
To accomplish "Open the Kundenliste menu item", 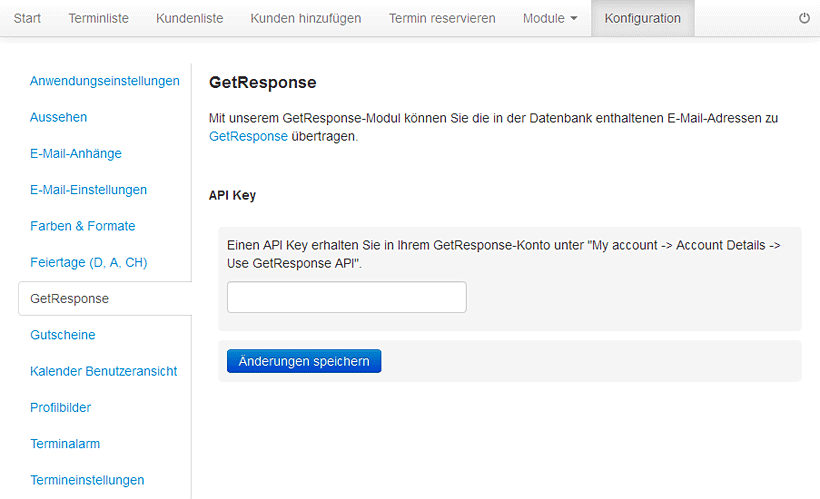I will coord(189,18).
